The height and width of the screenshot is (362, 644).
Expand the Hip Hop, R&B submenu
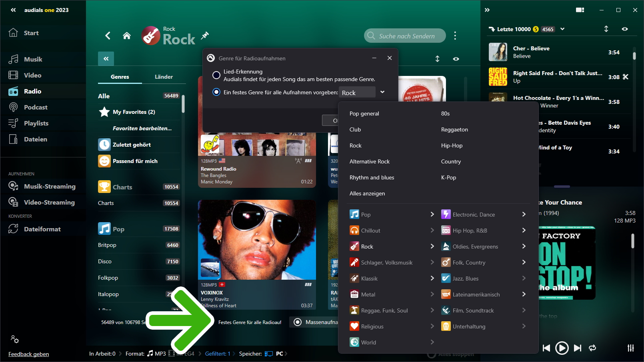524,230
